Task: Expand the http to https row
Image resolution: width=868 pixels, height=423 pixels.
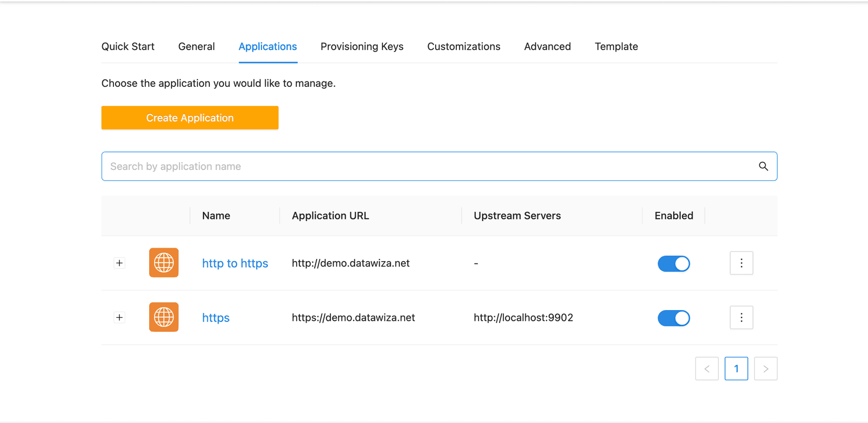Action: (119, 263)
